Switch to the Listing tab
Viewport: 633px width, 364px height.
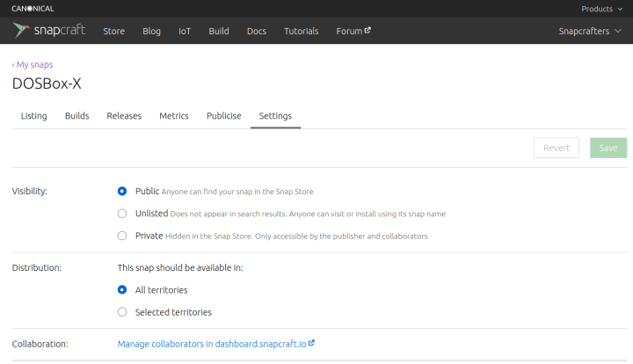pyautogui.click(x=34, y=116)
